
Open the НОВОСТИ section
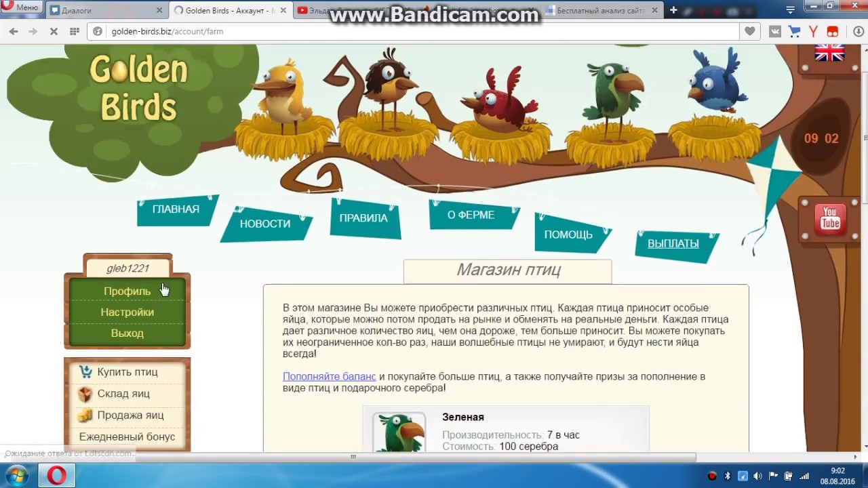pos(265,224)
